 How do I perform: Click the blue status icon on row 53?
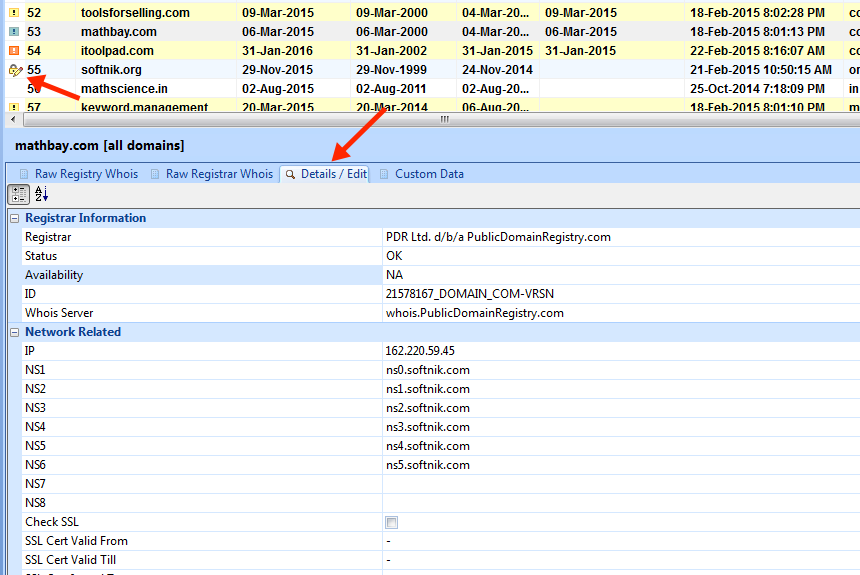pyautogui.click(x=14, y=32)
